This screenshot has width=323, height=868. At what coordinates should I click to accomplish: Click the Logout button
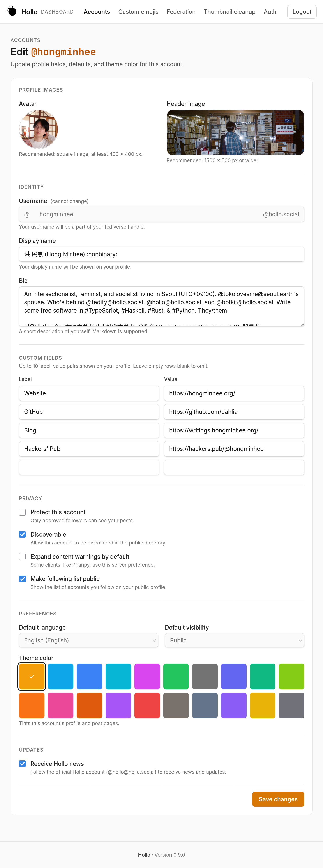click(302, 12)
